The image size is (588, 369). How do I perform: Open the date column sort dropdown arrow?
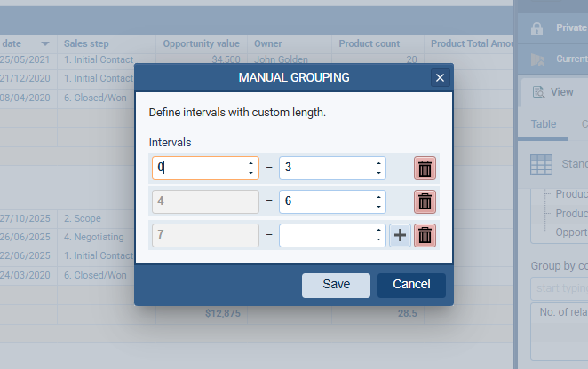pos(44,43)
